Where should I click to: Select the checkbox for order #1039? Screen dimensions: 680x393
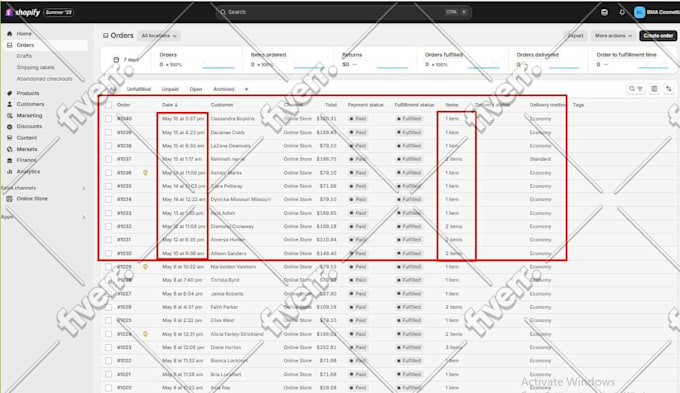click(x=108, y=132)
